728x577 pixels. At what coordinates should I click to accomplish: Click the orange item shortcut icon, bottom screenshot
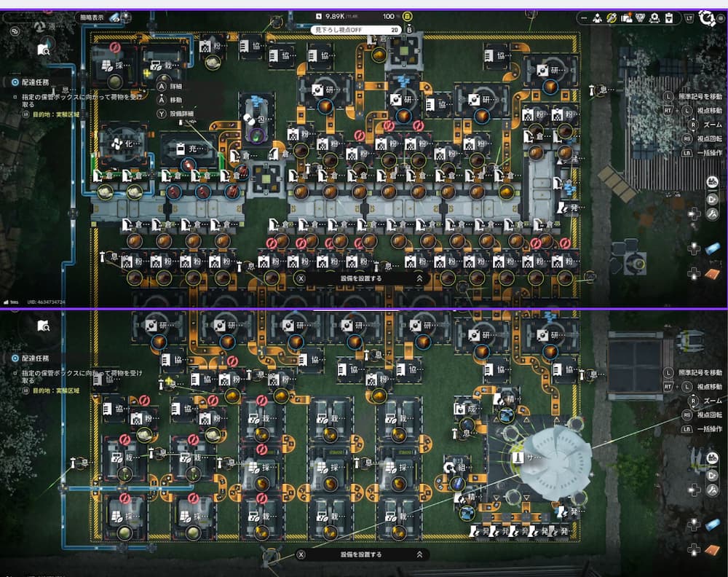click(712, 551)
